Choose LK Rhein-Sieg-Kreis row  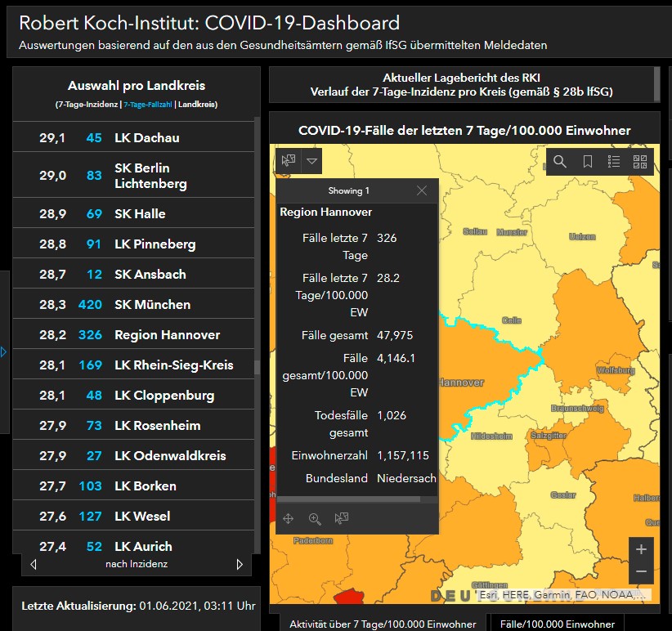click(133, 365)
